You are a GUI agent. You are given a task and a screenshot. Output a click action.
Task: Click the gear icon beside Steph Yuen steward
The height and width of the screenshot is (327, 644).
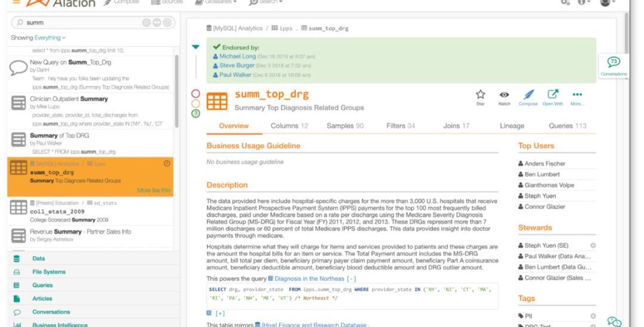tap(593, 245)
